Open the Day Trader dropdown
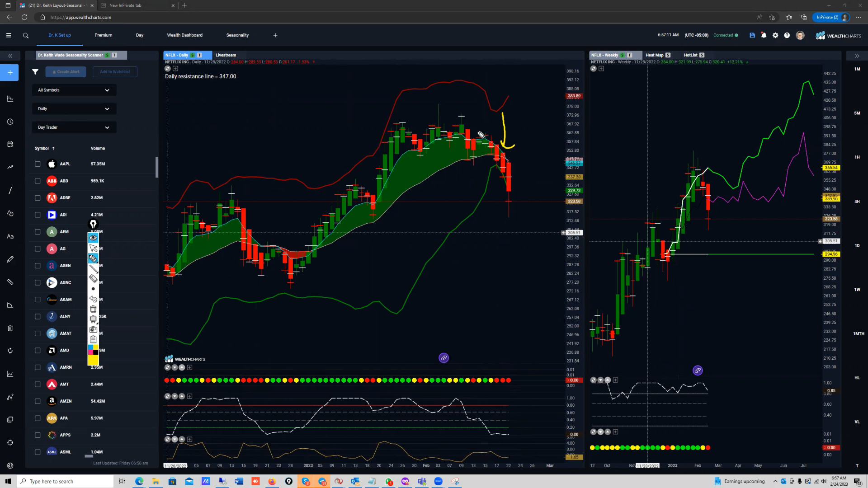868x488 pixels. (x=74, y=127)
